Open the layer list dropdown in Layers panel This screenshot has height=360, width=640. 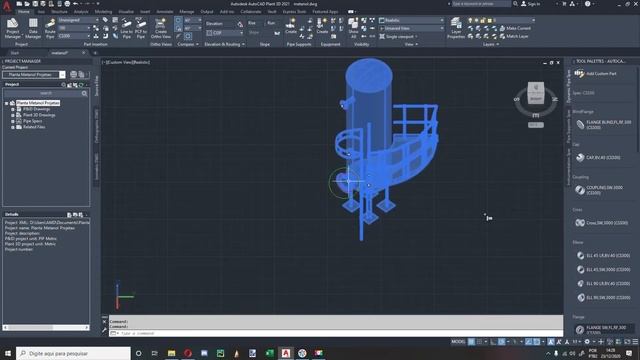[x=501, y=20]
